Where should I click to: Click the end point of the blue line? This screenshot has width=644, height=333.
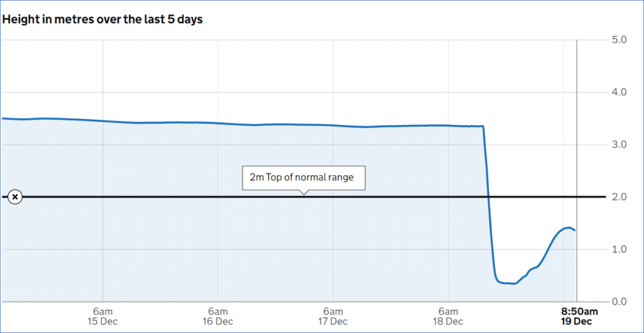(575, 230)
